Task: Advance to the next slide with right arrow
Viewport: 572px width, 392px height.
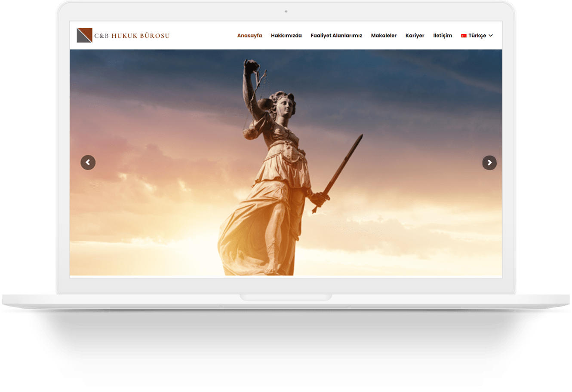Action: click(489, 162)
